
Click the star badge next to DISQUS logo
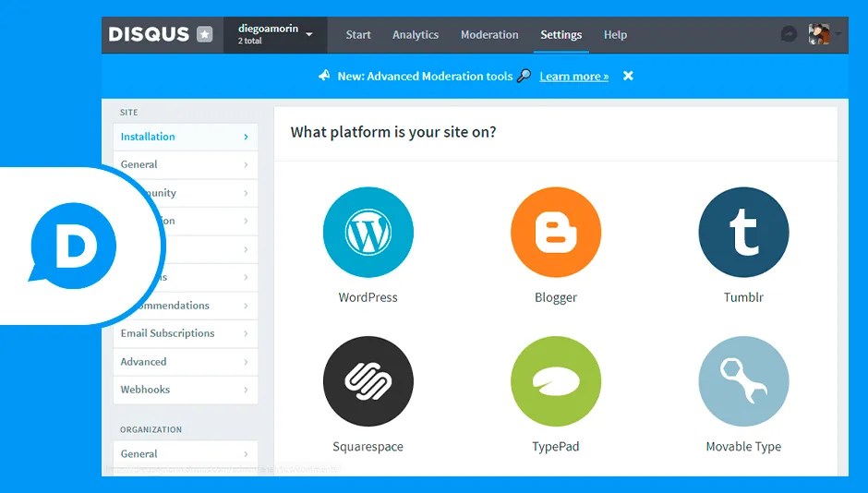[x=205, y=34]
